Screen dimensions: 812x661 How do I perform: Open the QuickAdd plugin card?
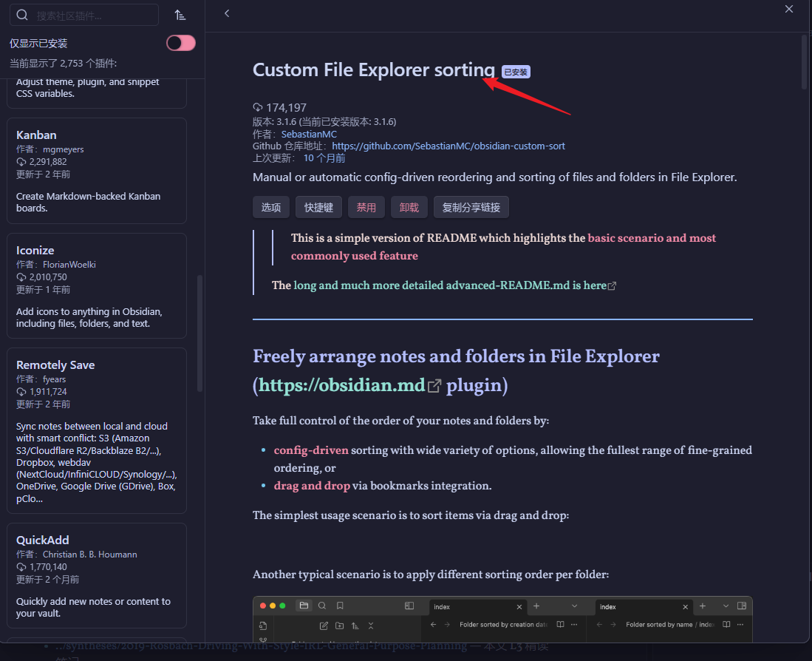96,575
